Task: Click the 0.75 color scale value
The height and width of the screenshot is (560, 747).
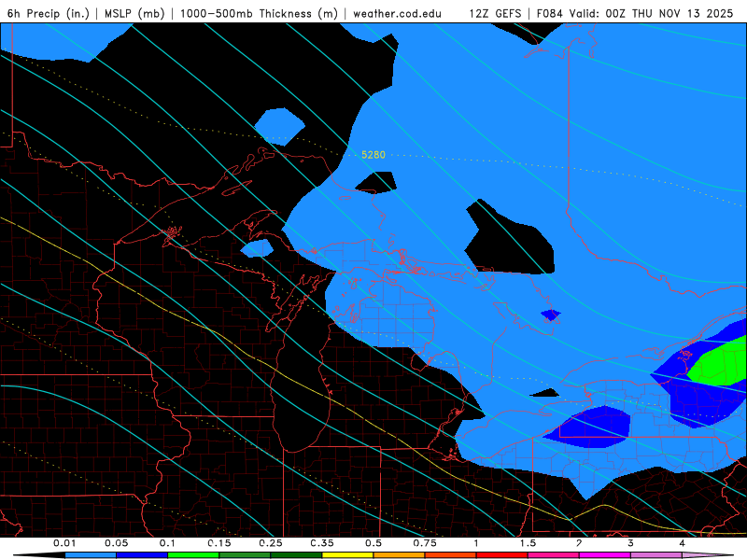Action: click(x=425, y=543)
